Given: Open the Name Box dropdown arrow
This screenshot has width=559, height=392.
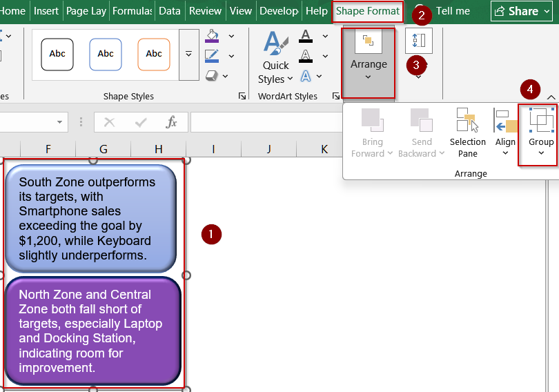Looking at the screenshot, I should (x=59, y=122).
